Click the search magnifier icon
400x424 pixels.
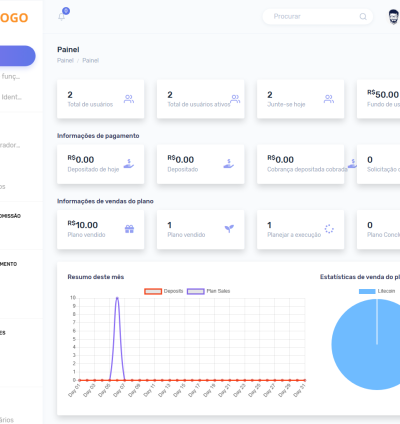click(x=363, y=16)
